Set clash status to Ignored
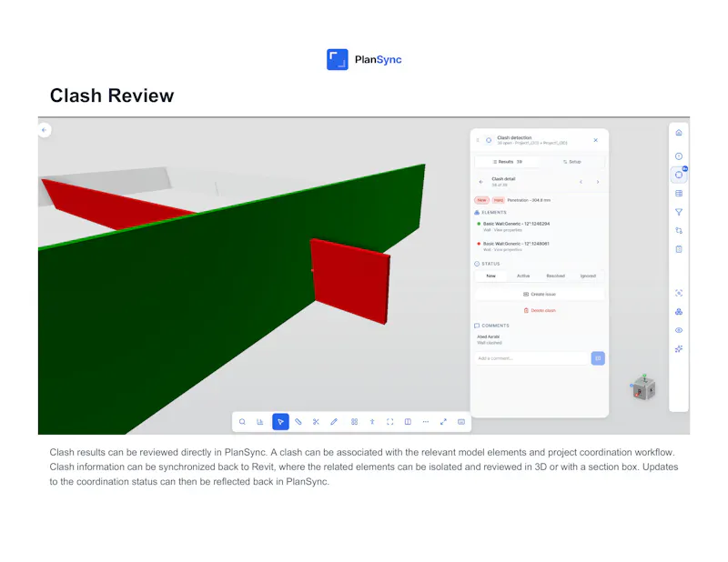The image size is (728, 562). click(588, 276)
